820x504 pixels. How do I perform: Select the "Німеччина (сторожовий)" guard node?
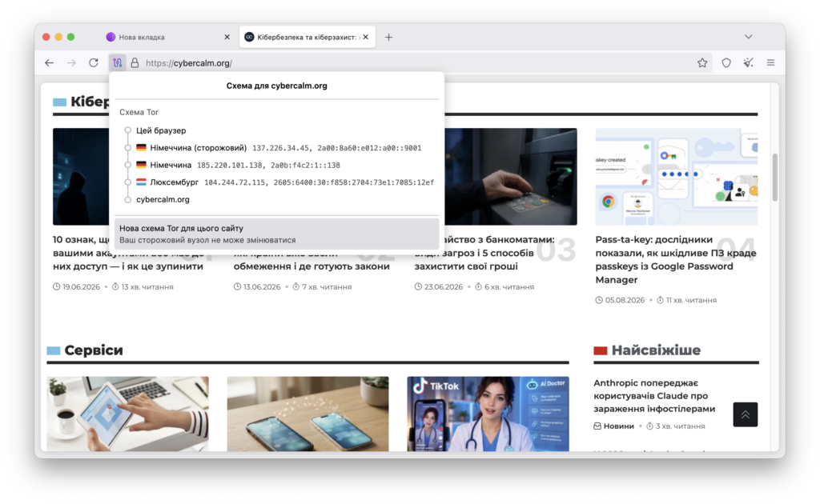click(199, 148)
